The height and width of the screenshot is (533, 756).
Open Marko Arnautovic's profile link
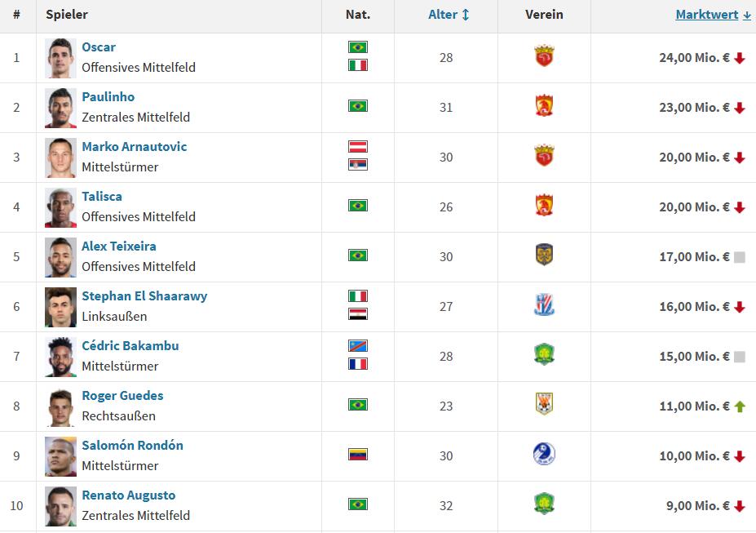point(134,147)
